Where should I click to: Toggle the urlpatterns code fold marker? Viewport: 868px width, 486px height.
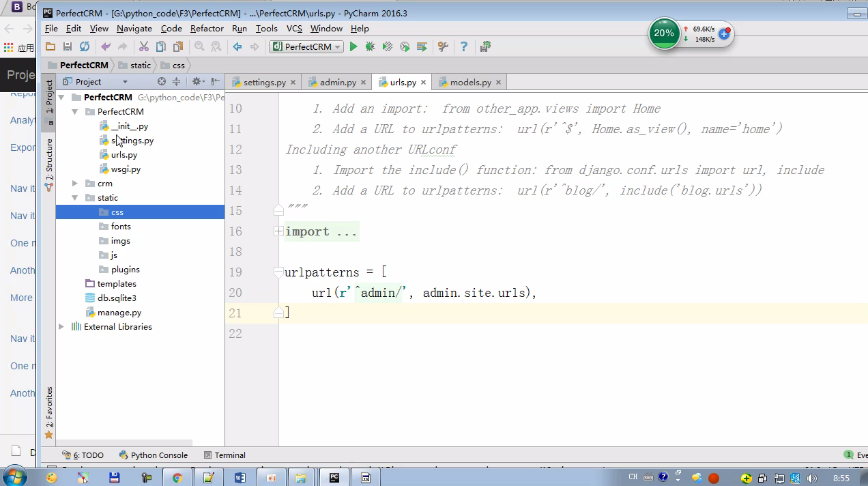278,272
